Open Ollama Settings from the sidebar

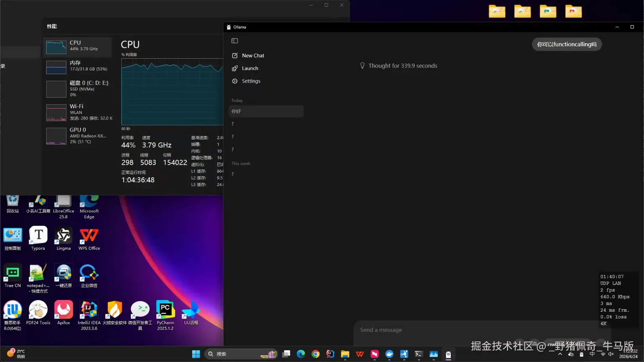(x=251, y=81)
